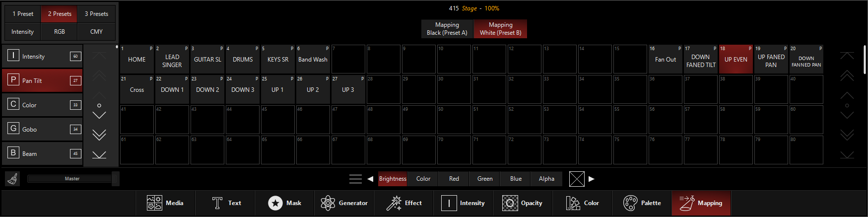This screenshot has width=868, height=217.
Task: Switch the top mode to RGB
Action: pos(60,31)
